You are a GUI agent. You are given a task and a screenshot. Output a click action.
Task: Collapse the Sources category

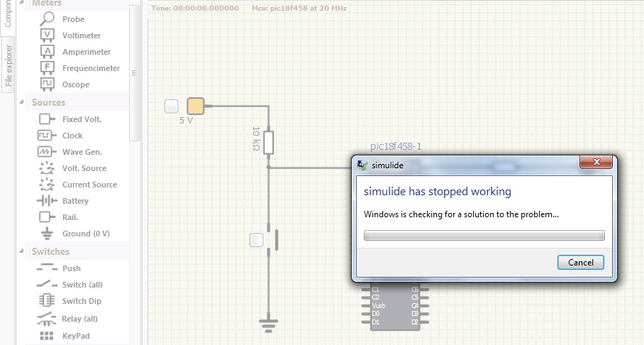tap(21, 102)
